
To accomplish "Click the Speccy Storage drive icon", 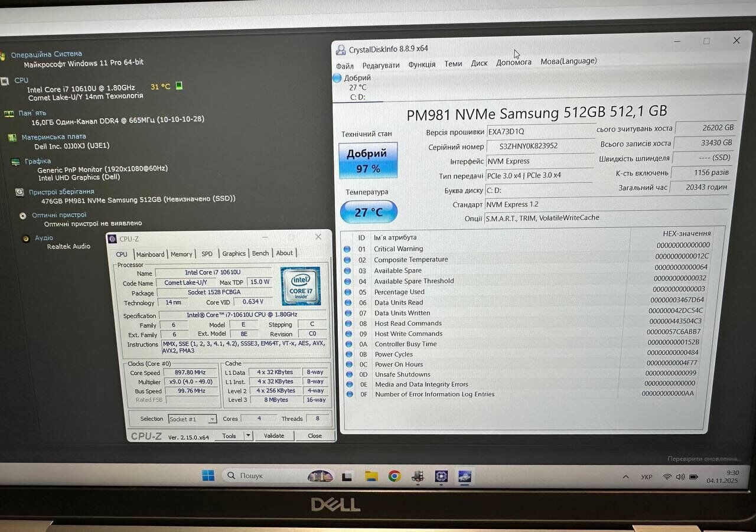I will point(20,192).
